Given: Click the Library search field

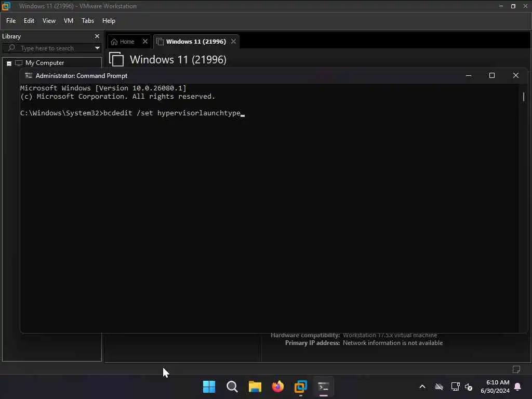Looking at the screenshot, I should (x=51, y=48).
